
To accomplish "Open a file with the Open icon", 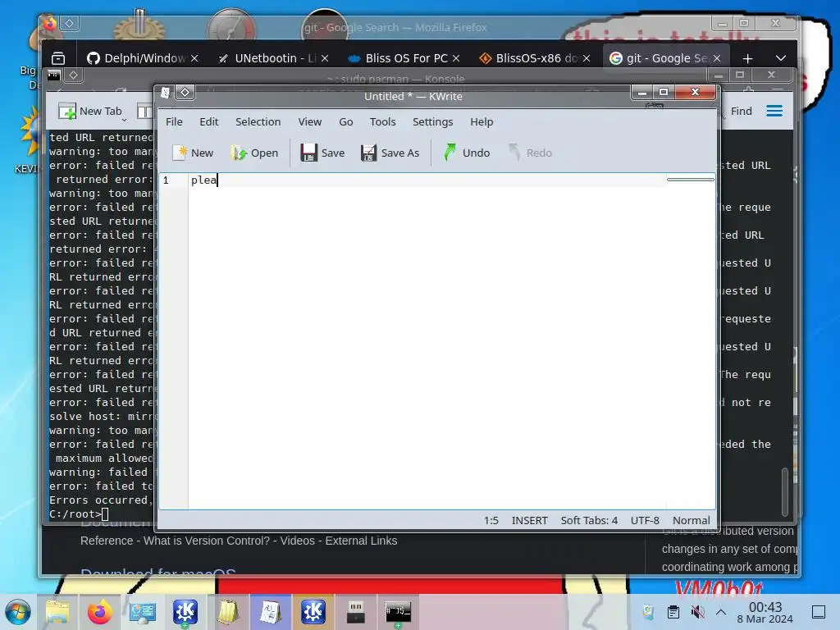I will pos(239,153).
